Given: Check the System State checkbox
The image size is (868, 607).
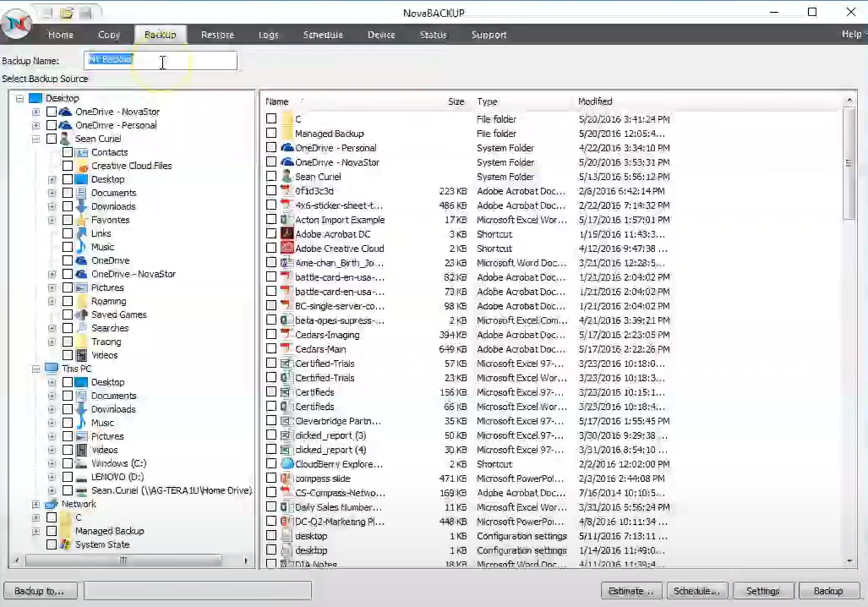Looking at the screenshot, I should [x=52, y=544].
